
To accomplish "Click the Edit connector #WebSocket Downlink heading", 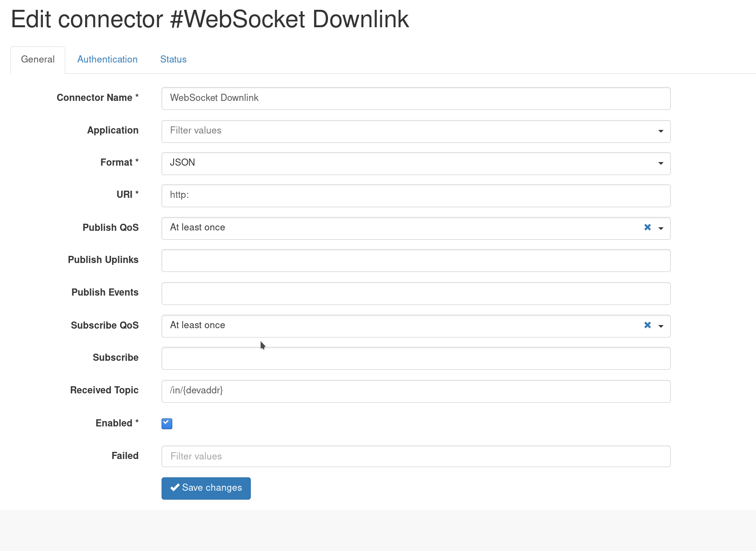I will tap(210, 19).
